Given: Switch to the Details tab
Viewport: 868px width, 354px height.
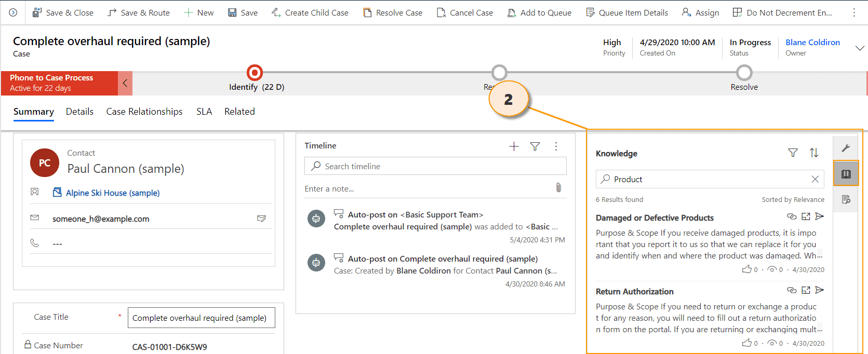Looking at the screenshot, I should (80, 112).
